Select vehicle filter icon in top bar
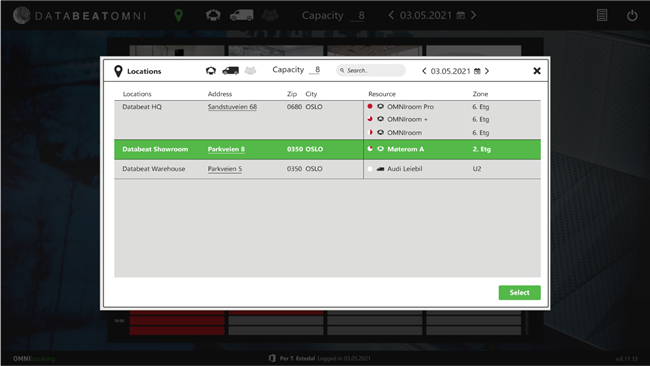The image size is (650, 366). pyautogui.click(x=242, y=16)
